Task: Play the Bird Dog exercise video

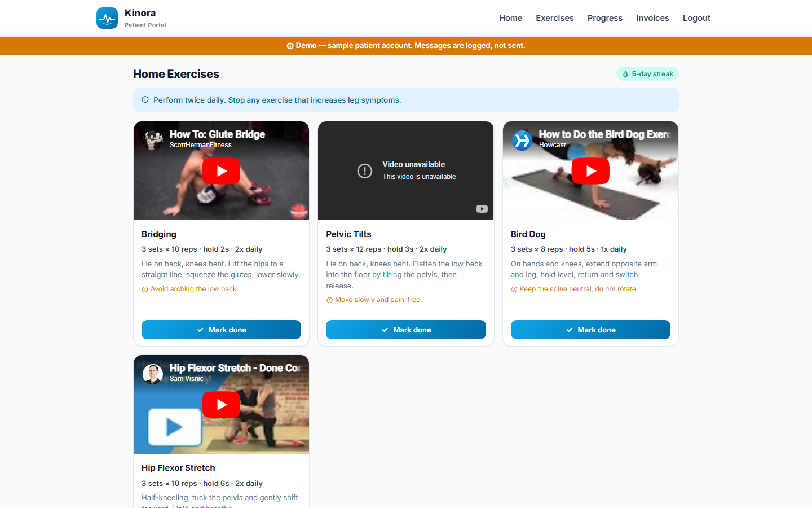Action: point(590,171)
